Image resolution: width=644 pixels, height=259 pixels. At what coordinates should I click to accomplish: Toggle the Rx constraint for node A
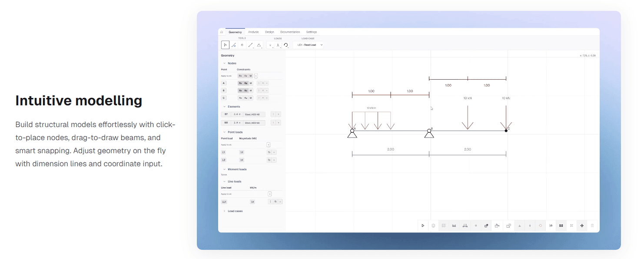(240, 83)
